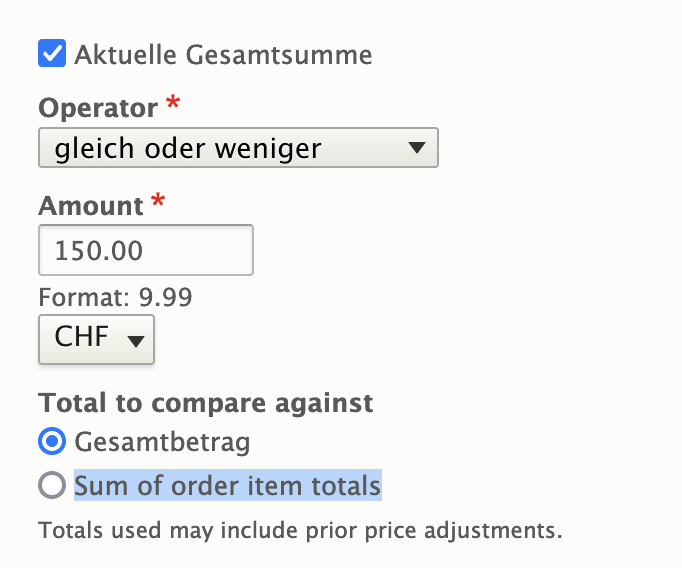Click the "150.00" value in Amount
Viewport: 682px width, 568px height.
click(x=98, y=250)
